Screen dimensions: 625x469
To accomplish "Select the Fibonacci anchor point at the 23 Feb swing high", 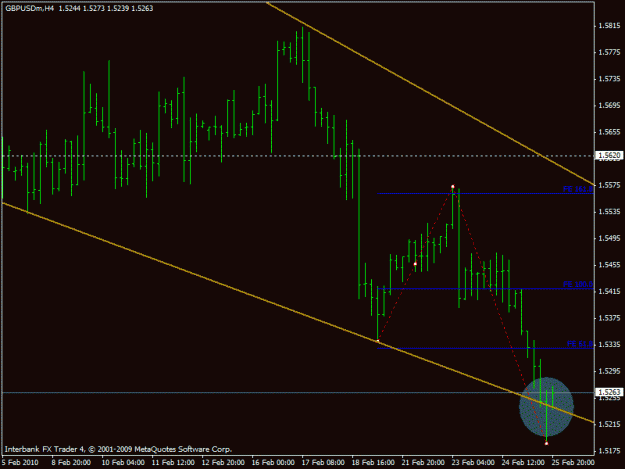I will [x=453, y=186].
